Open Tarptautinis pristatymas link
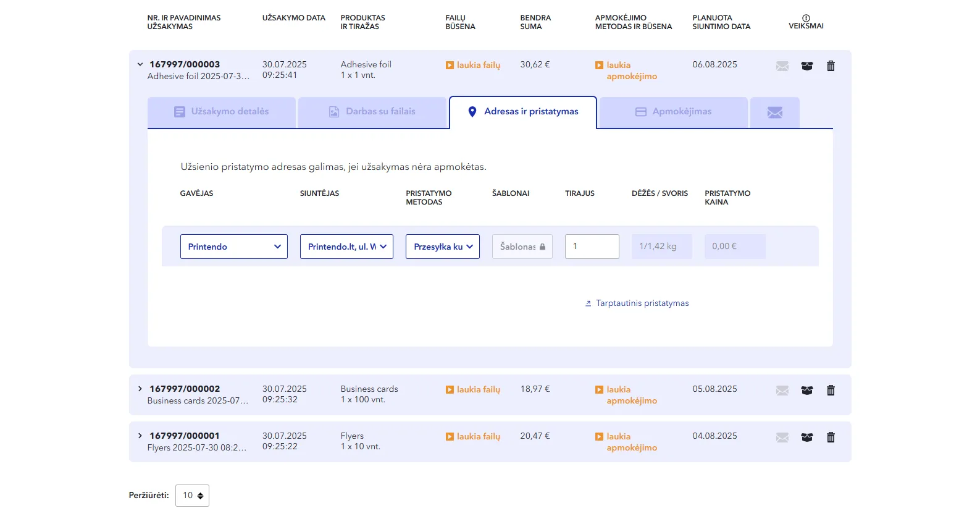The width and height of the screenshot is (980, 516). click(637, 303)
